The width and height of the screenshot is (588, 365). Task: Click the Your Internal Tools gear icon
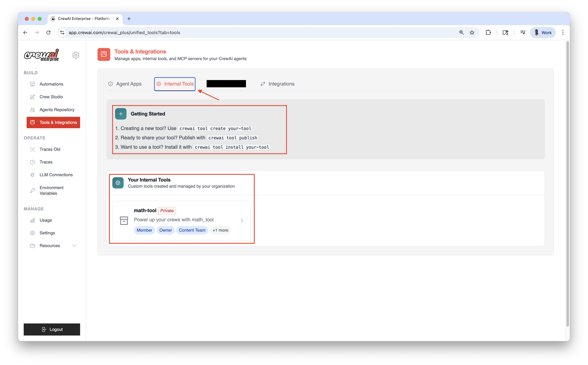[118, 183]
